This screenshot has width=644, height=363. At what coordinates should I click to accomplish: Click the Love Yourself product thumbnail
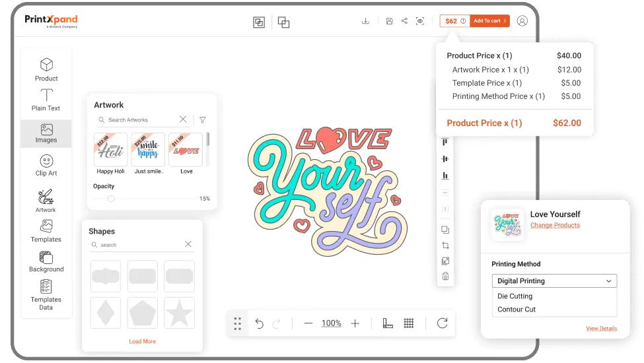click(x=508, y=225)
